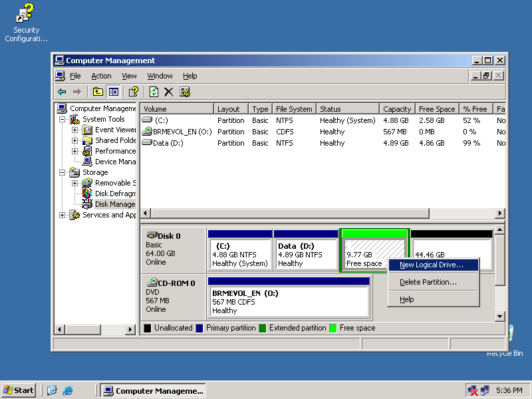Open the Action menu
This screenshot has height=399, width=532.
pyautogui.click(x=101, y=76)
